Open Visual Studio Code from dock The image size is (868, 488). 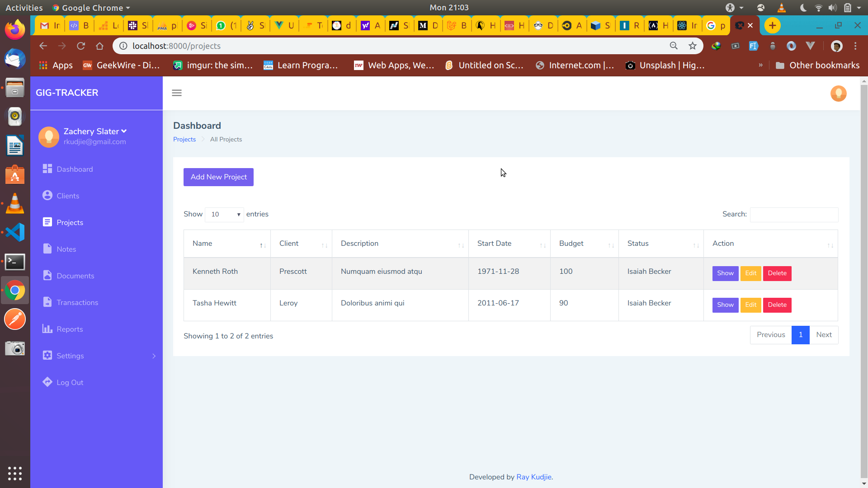click(x=15, y=232)
